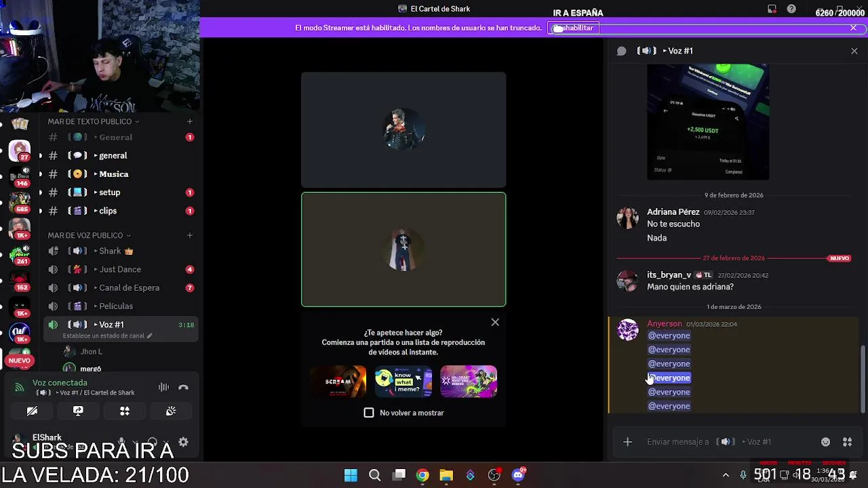This screenshot has height=488, width=868.
Task: Open the lowercase general channel
Action: coord(121,155)
